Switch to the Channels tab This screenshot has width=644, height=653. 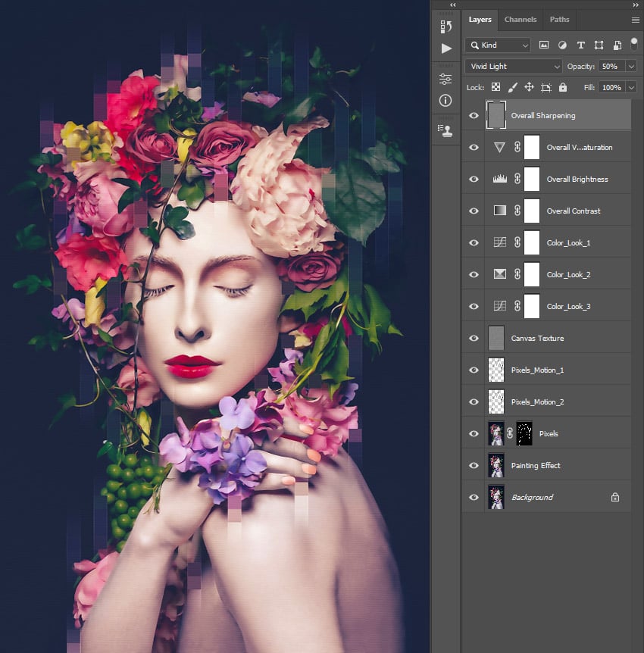point(521,19)
